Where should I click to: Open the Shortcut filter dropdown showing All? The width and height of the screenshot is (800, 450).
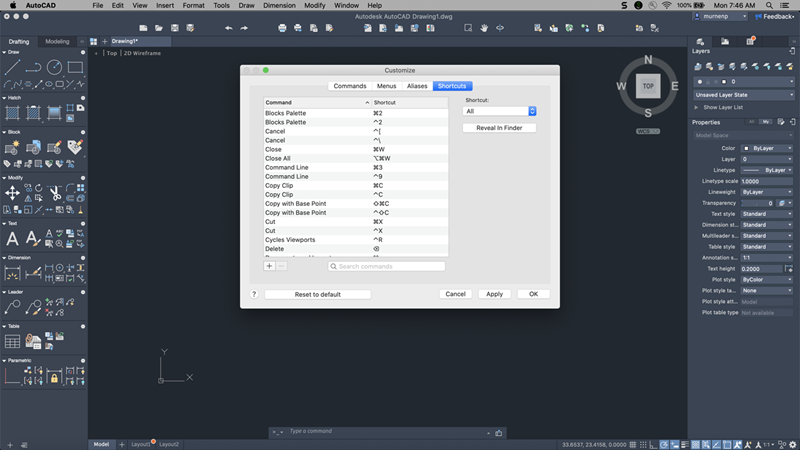coord(499,111)
